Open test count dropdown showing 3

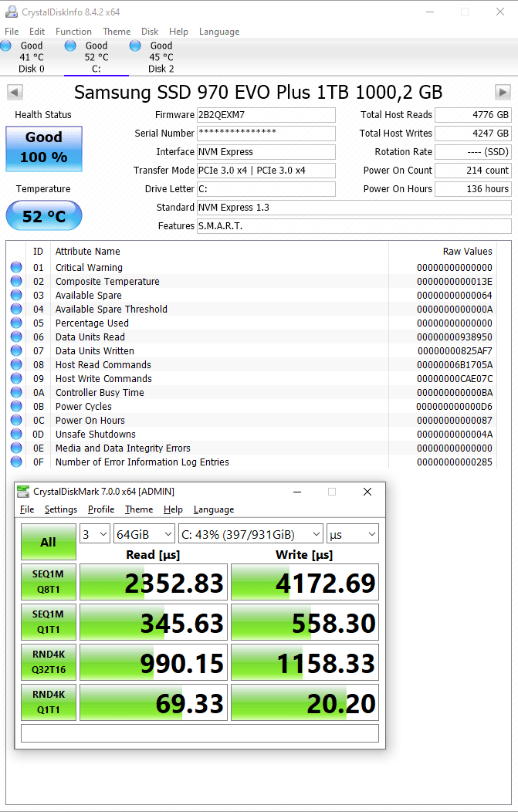[95, 534]
